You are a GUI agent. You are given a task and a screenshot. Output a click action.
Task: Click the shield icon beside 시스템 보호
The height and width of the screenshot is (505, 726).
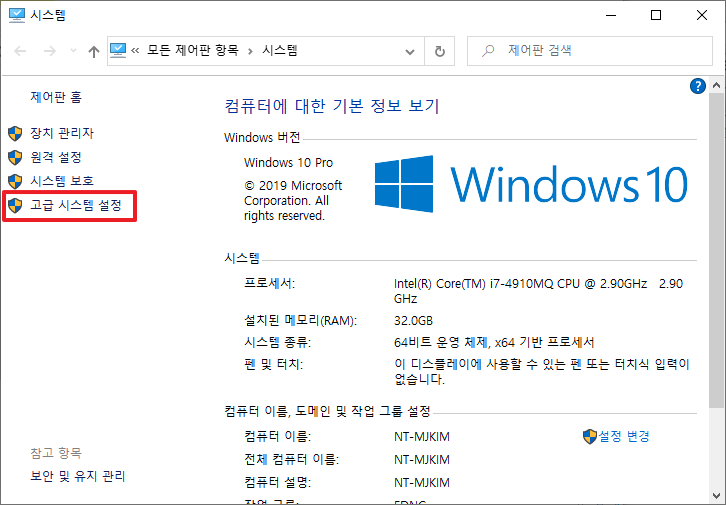click(14, 181)
